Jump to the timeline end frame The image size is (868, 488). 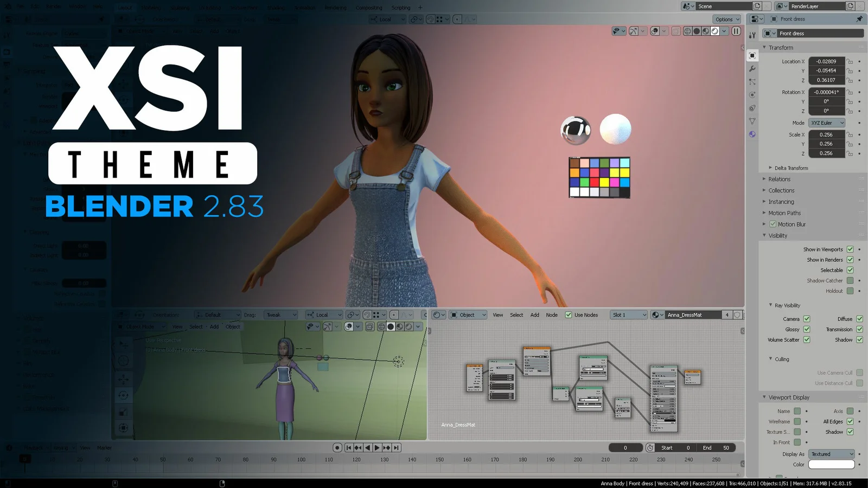point(397,448)
